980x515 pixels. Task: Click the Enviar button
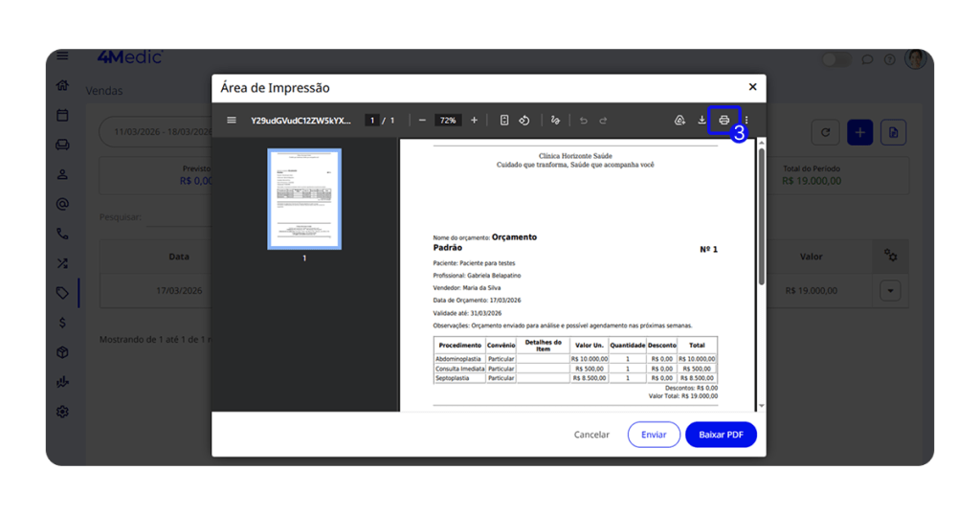654,435
